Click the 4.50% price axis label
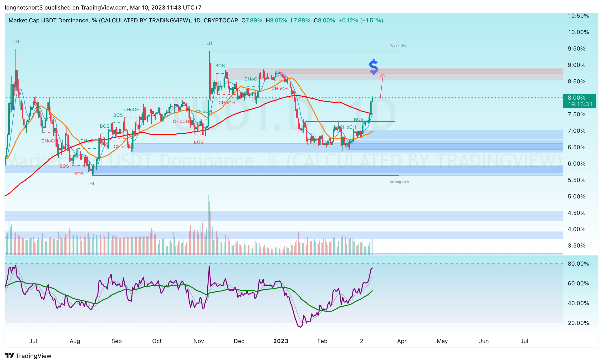603x364 pixels. (577, 213)
